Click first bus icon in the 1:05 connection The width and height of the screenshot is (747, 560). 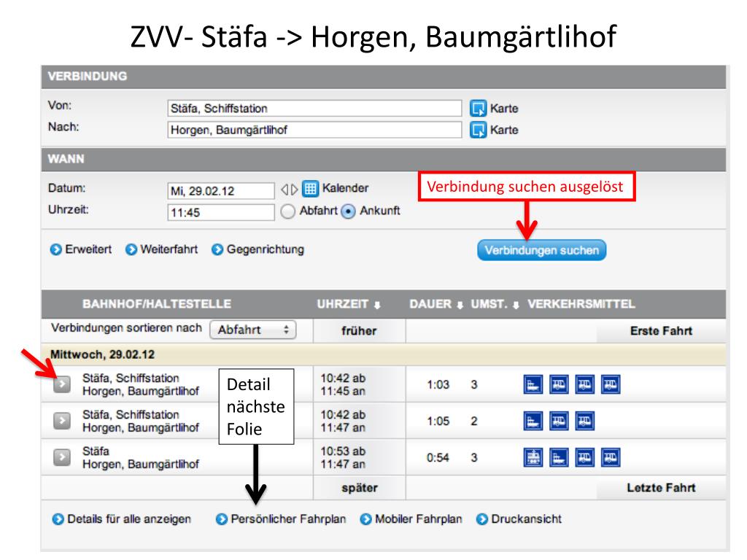pyautogui.click(x=559, y=421)
